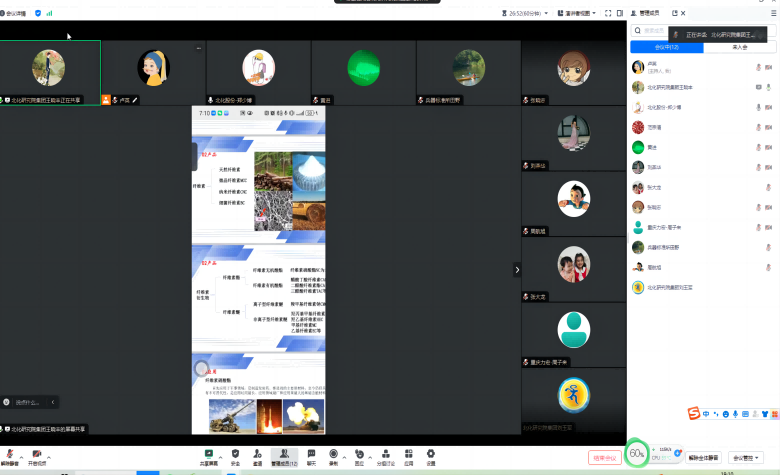Open the Share Screen tool
The width and height of the screenshot is (780, 475).
(x=208, y=453)
